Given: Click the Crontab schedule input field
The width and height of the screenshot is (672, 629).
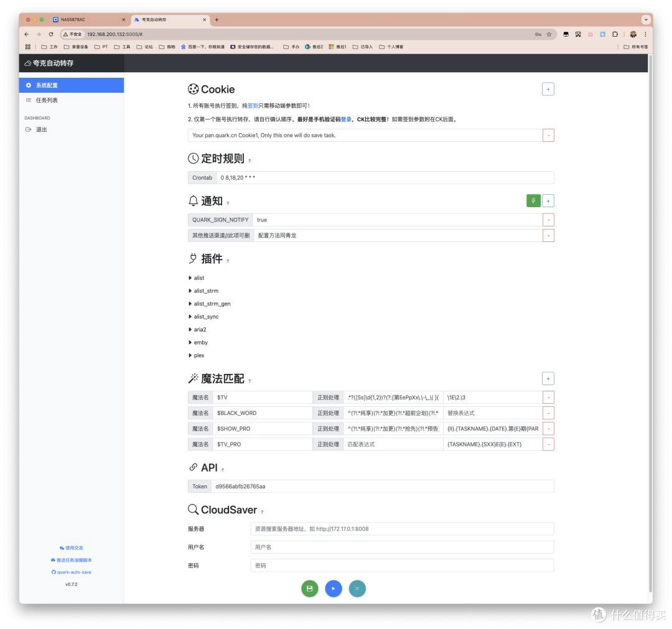Looking at the screenshot, I should (385, 178).
